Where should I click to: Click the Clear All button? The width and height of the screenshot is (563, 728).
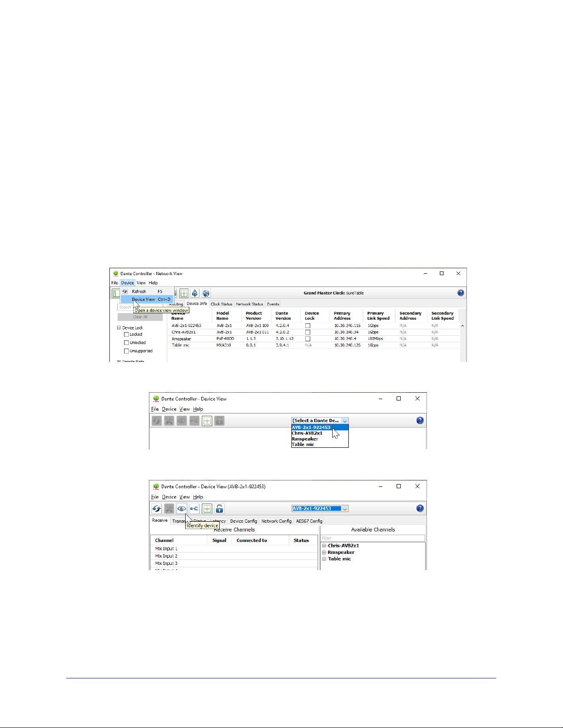tap(140, 317)
